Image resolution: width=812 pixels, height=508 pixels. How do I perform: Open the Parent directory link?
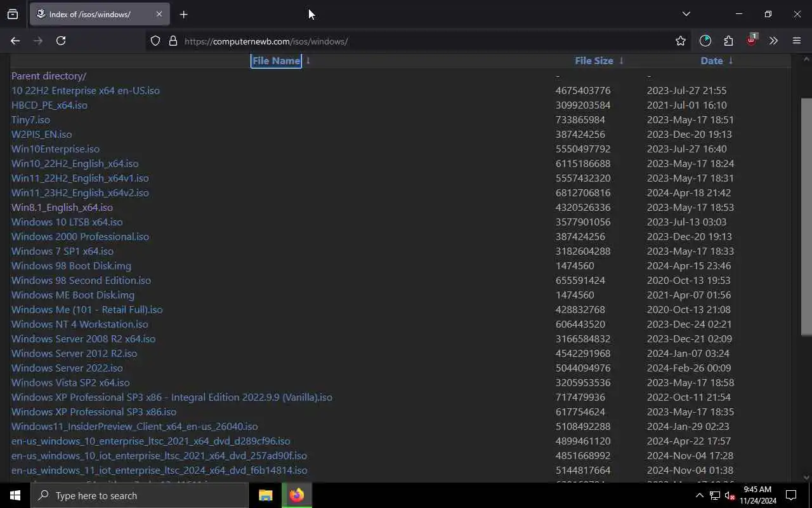[x=49, y=76]
